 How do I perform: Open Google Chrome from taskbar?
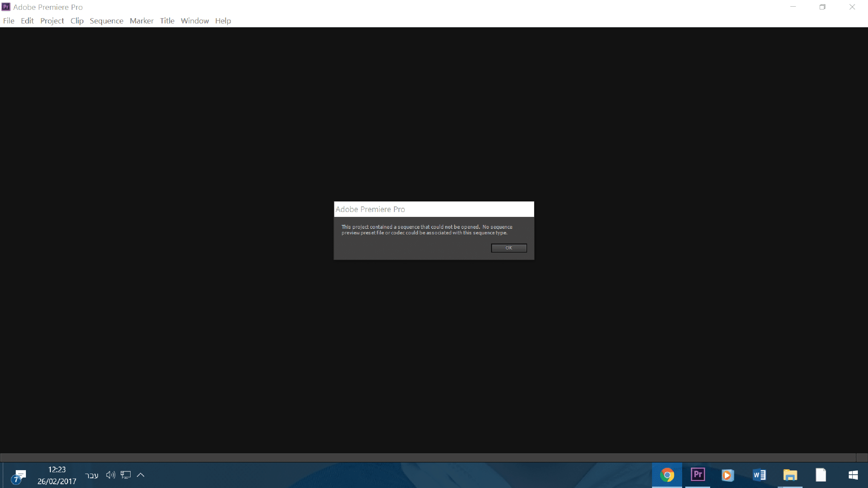pyautogui.click(x=667, y=475)
